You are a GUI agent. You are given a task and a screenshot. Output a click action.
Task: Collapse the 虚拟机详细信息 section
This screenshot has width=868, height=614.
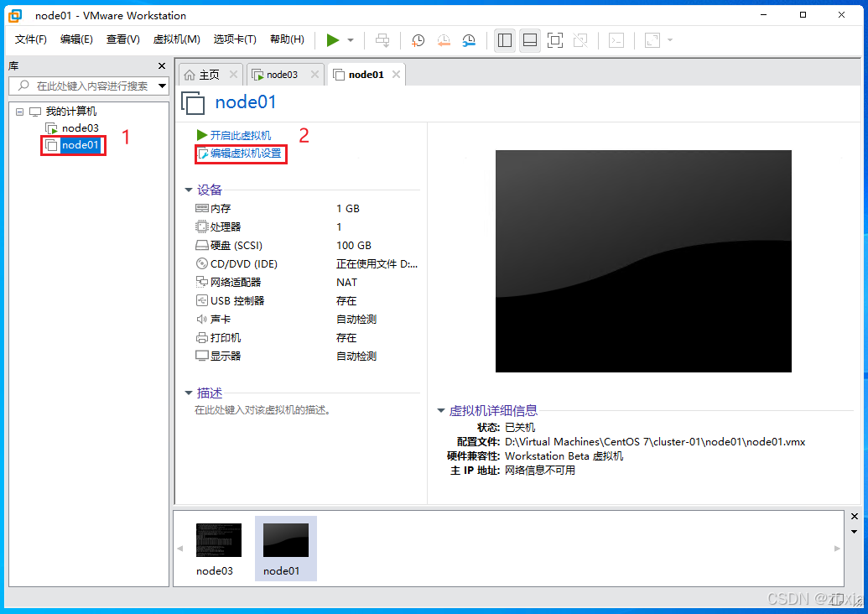(441, 411)
